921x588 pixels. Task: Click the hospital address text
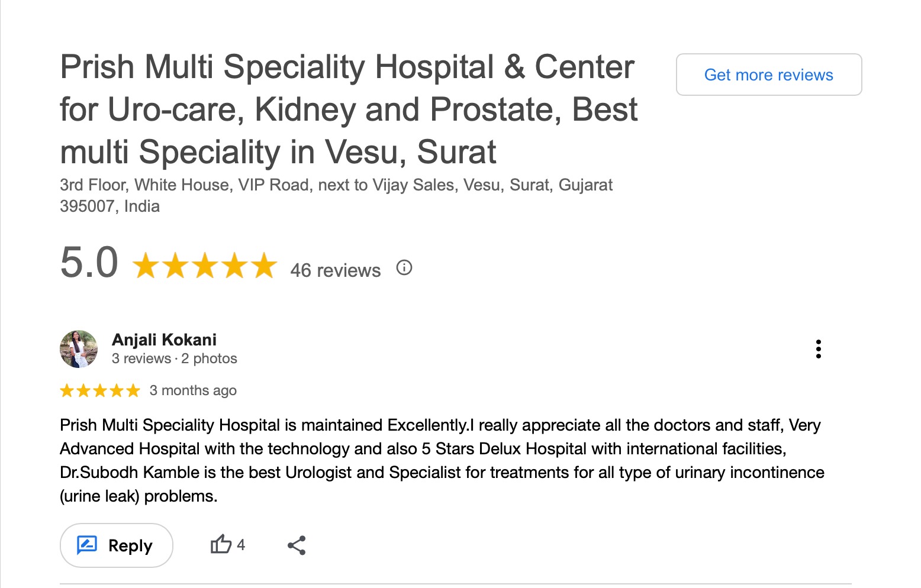336,195
